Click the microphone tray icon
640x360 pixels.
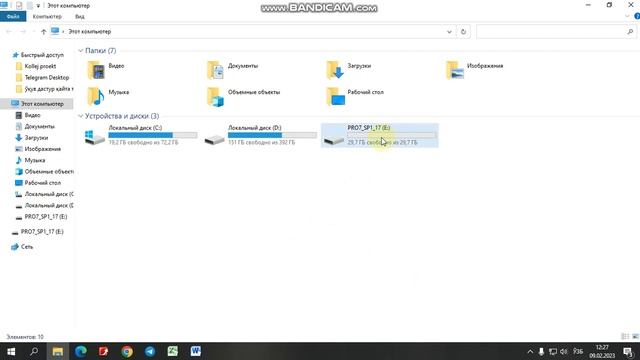[x=541, y=351]
